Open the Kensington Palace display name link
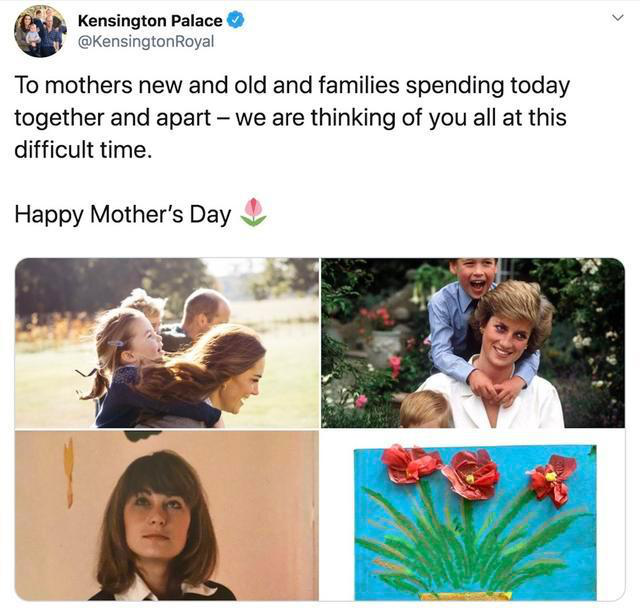The width and height of the screenshot is (640, 611). point(150,20)
